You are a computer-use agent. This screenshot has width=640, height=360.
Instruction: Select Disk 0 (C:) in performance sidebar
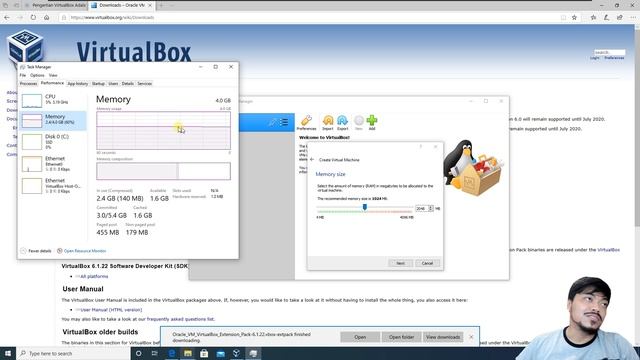pyautogui.click(x=53, y=141)
